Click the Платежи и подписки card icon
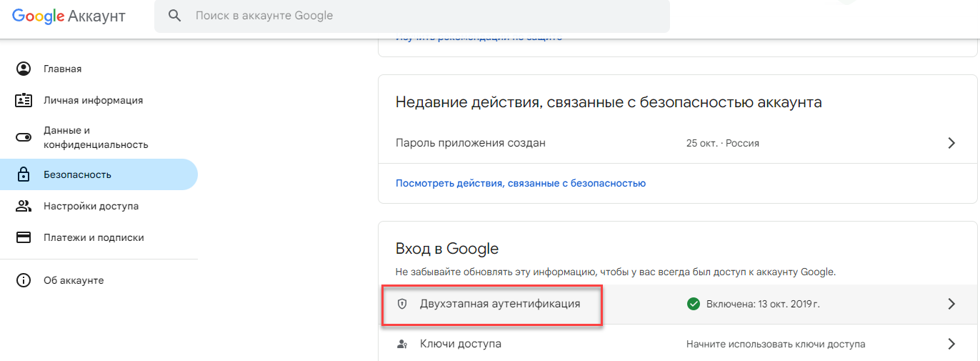 pyautogui.click(x=24, y=237)
